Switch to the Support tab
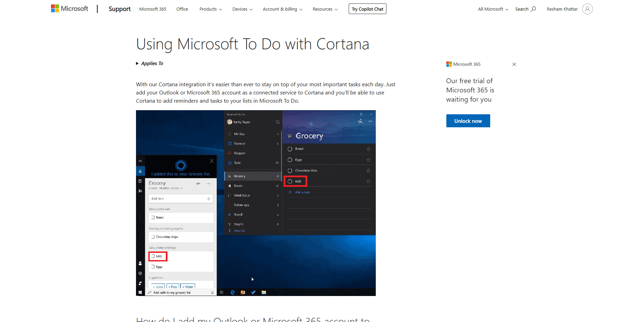644x322 pixels. point(119,9)
